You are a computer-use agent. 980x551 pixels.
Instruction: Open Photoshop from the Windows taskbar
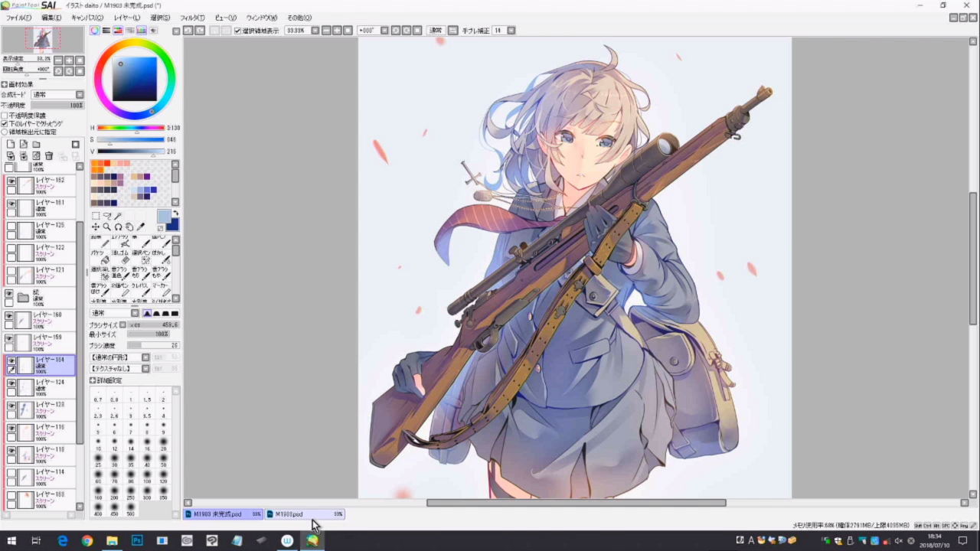137,540
